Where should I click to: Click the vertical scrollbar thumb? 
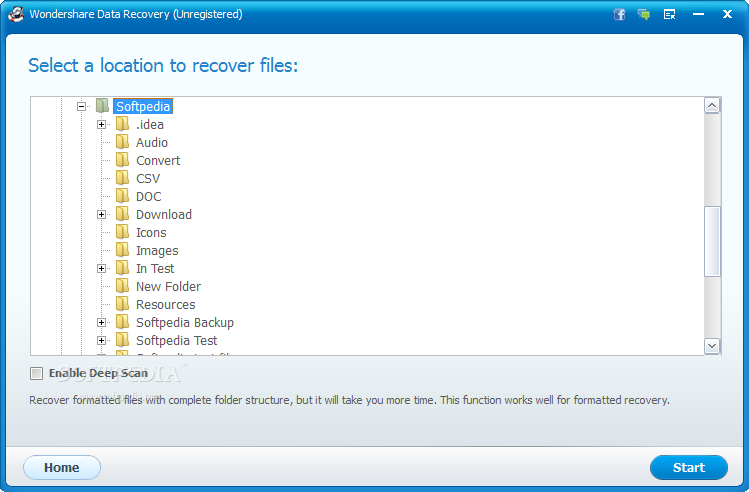712,241
